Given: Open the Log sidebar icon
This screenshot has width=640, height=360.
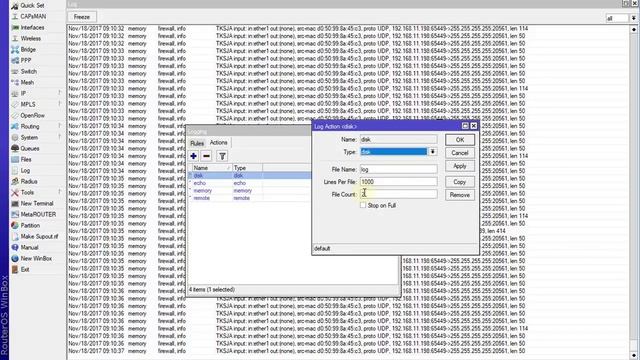Looking at the screenshot, I should tap(15, 171).
